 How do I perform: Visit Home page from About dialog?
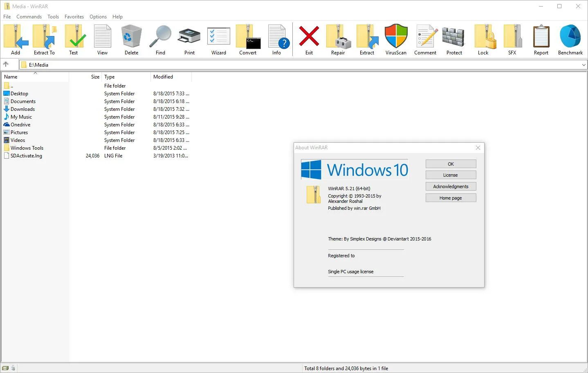pyautogui.click(x=451, y=198)
